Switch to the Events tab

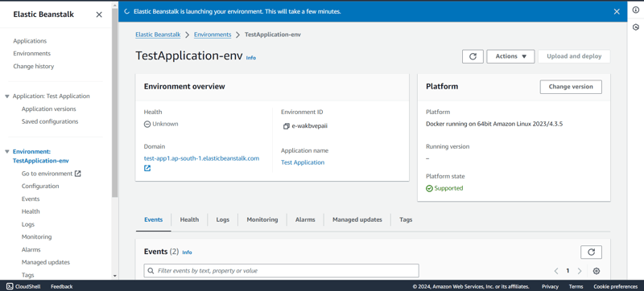coord(153,219)
